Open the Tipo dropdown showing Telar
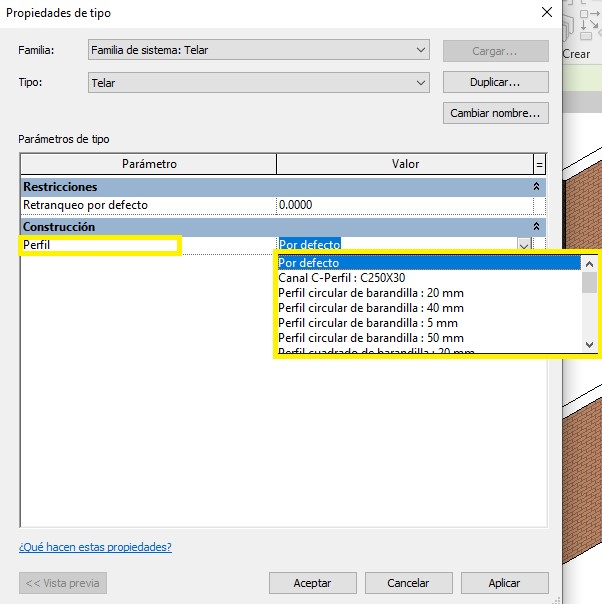The height and width of the screenshot is (604, 602). coord(258,83)
